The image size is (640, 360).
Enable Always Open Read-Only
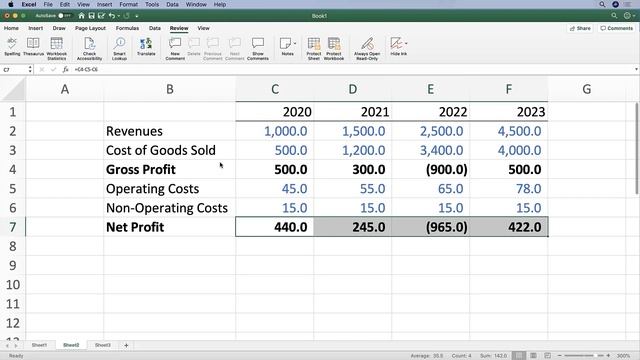pyautogui.click(x=367, y=49)
